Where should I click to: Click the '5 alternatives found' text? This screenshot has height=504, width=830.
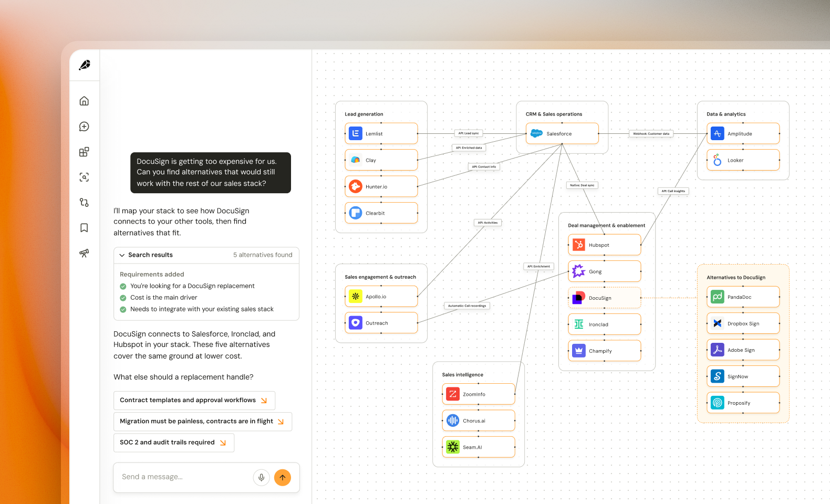pos(263,255)
